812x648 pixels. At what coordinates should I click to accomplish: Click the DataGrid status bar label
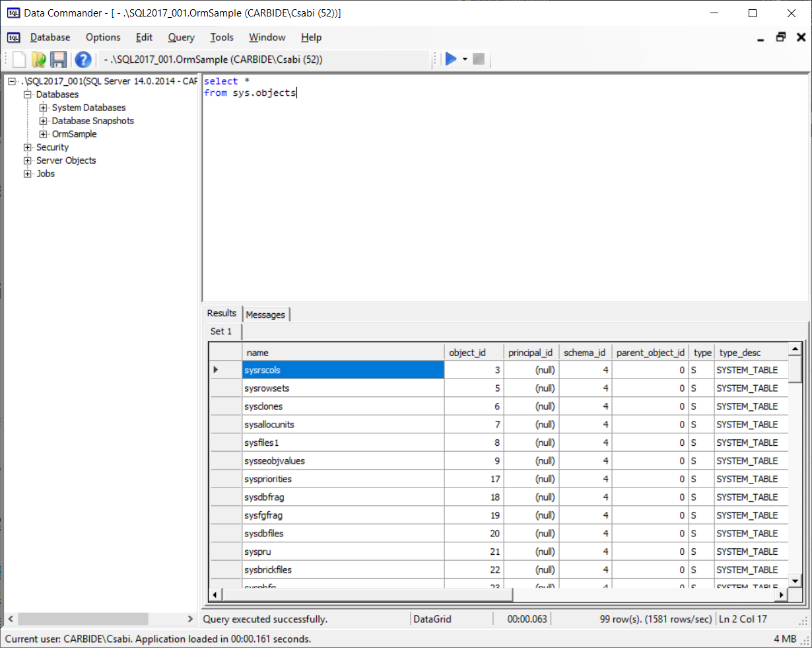tap(432, 619)
